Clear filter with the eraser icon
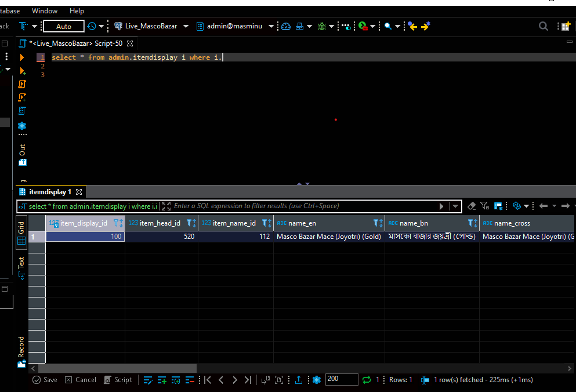The image size is (576, 392). pyautogui.click(x=472, y=206)
